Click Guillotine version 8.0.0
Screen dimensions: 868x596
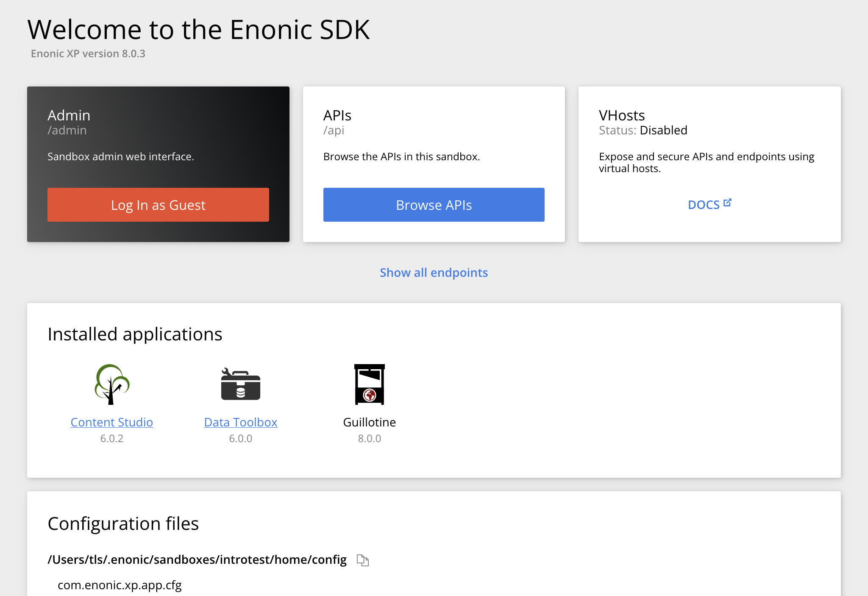tap(370, 438)
